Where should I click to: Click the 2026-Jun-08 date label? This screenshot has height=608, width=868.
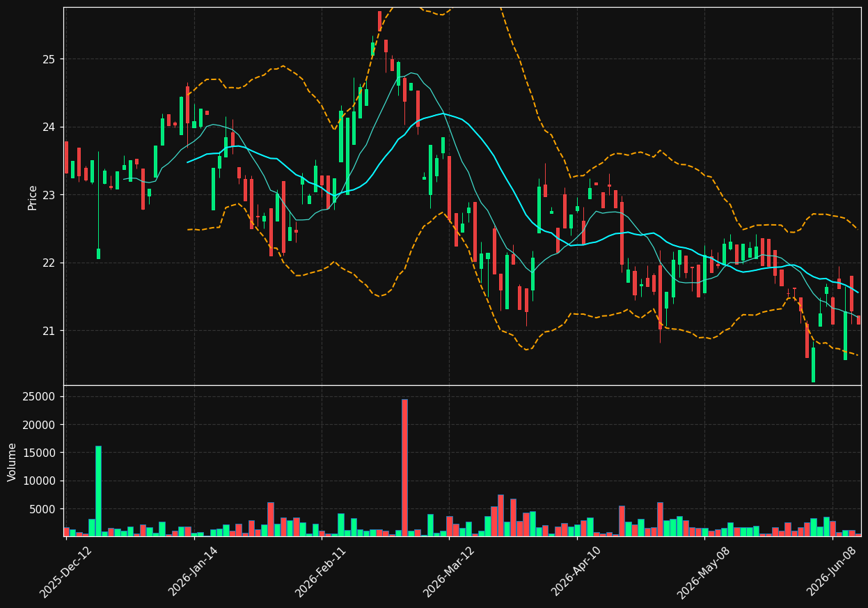click(x=833, y=572)
